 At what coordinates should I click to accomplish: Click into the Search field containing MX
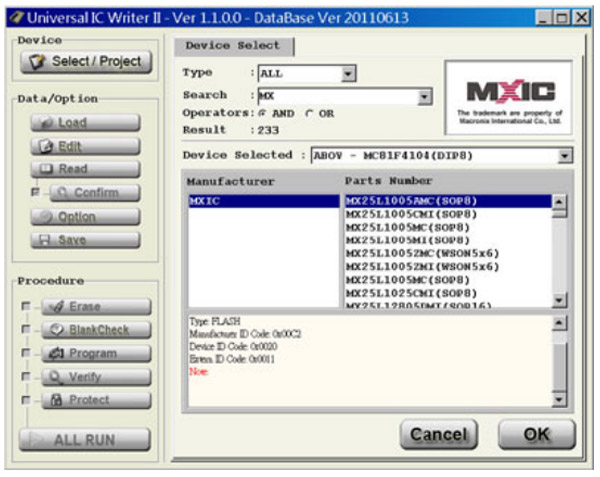tap(338, 96)
